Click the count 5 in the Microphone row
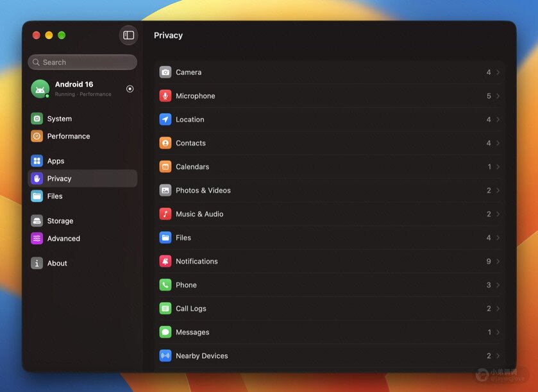This screenshot has height=392, width=538. coord(489,96)
